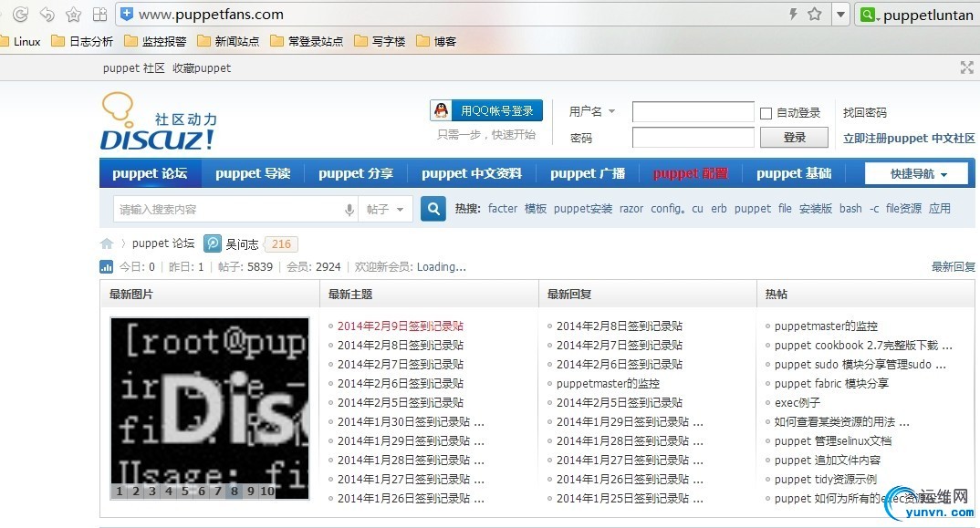
Task: Select the puppet 导读 nav tab
Action: (253, 173)
